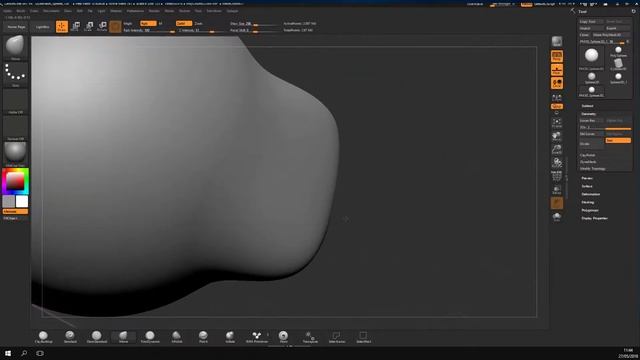This screenshot has height=360, width=640.
Task: Open the Alpha menu
Action: tap(7, 11)
